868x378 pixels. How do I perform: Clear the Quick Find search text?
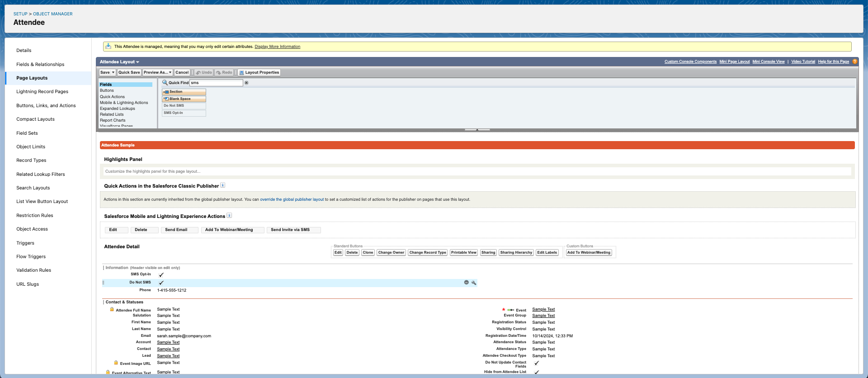click(x=246, y=83)
